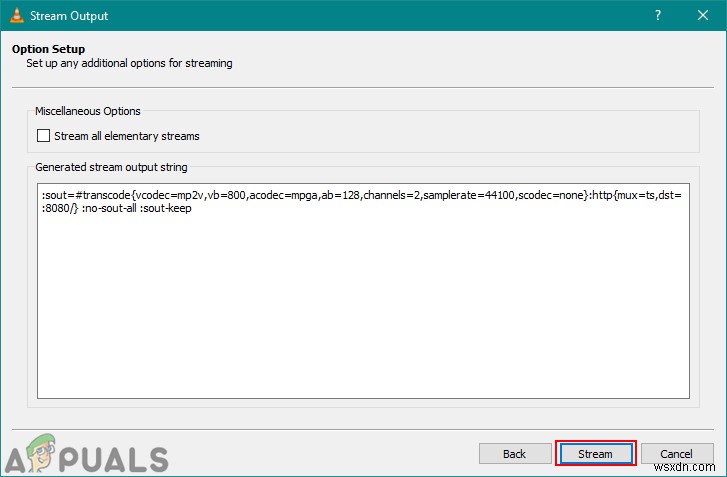The image size is (727, 477).
Task: Start streaming with the Stream button
Action: click(x=595, y=453)
